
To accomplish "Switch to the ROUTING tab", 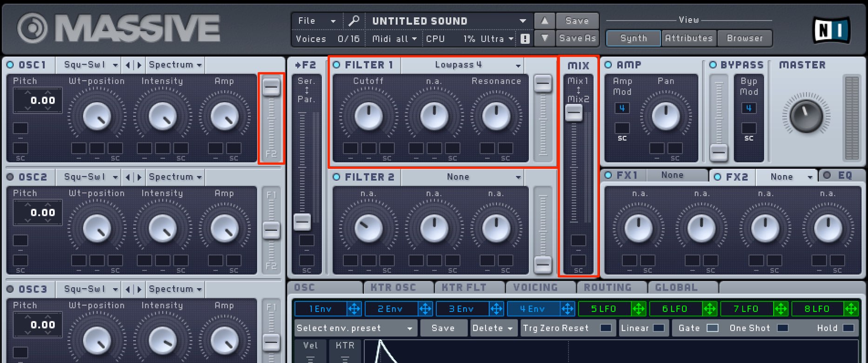I will tap(608, 288).
